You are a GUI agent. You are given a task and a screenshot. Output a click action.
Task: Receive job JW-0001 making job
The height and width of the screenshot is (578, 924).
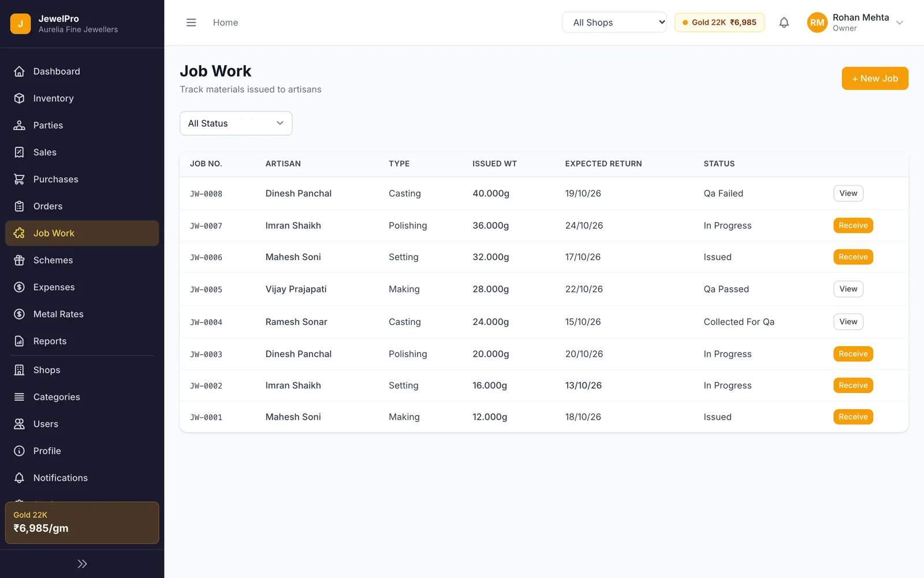tap(853, 417)
